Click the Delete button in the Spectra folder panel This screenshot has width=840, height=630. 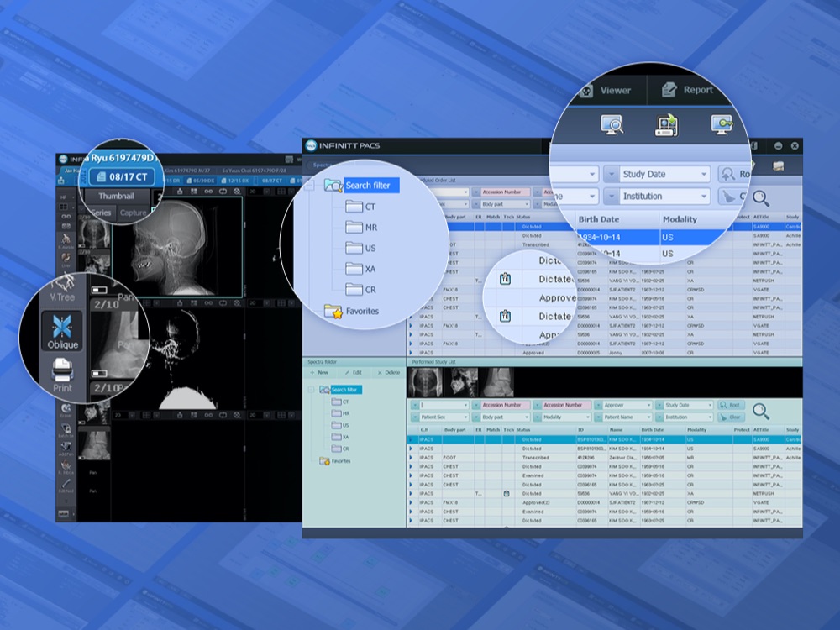(x=388, y=372)
